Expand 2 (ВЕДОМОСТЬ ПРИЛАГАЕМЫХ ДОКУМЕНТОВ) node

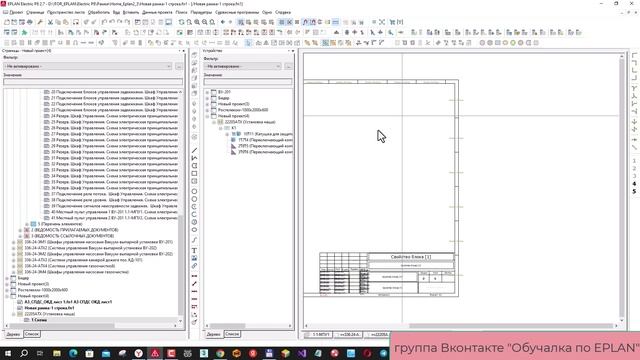pyautogui.click(x=20, y=230)
